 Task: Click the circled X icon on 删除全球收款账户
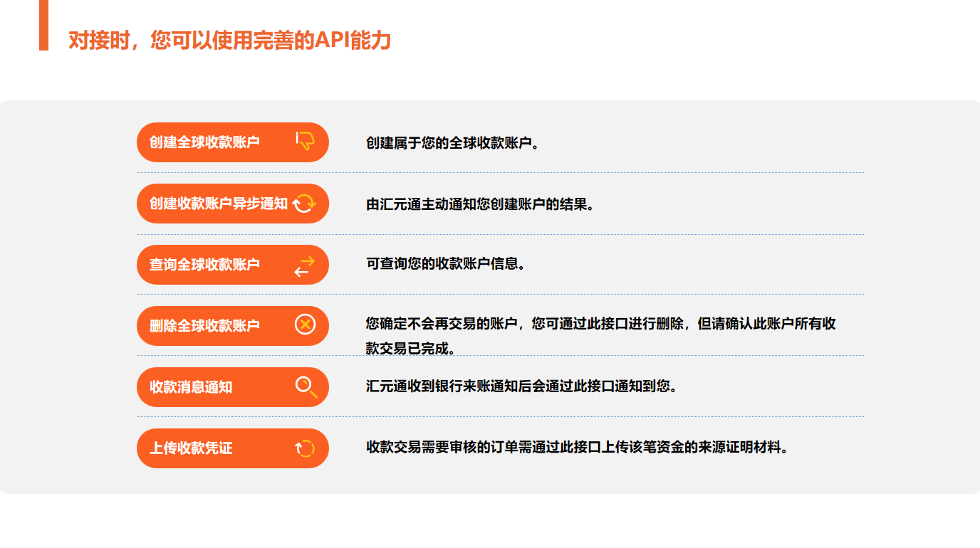[x=305, y=325]
